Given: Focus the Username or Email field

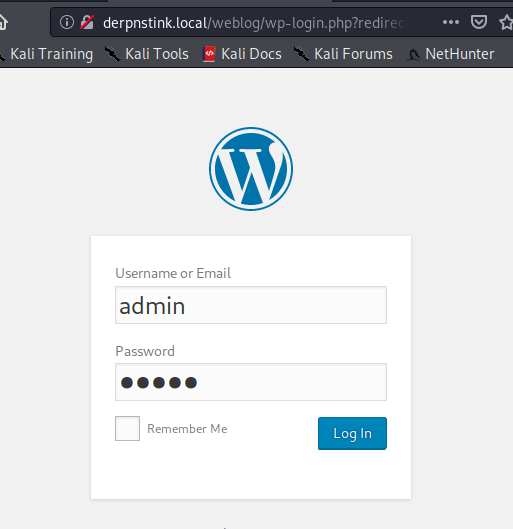Looking at the screenshot, I should tap(251, 305).
